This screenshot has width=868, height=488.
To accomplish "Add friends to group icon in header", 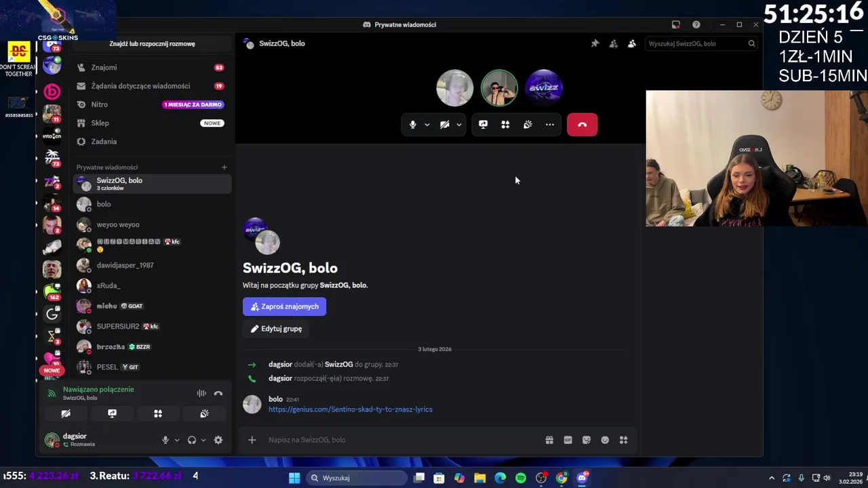I will tap(613, 43).
